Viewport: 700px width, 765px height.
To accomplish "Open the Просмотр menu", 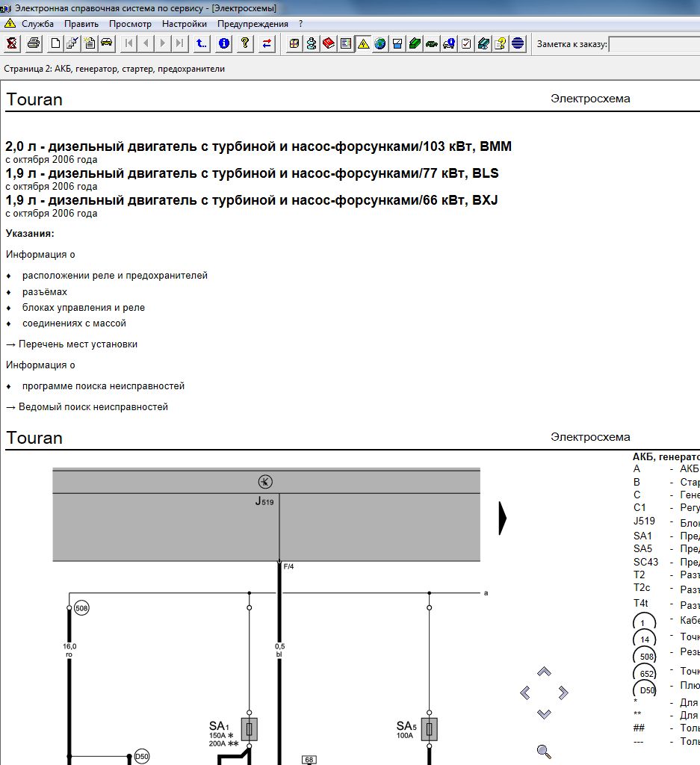I will [130, 24].
